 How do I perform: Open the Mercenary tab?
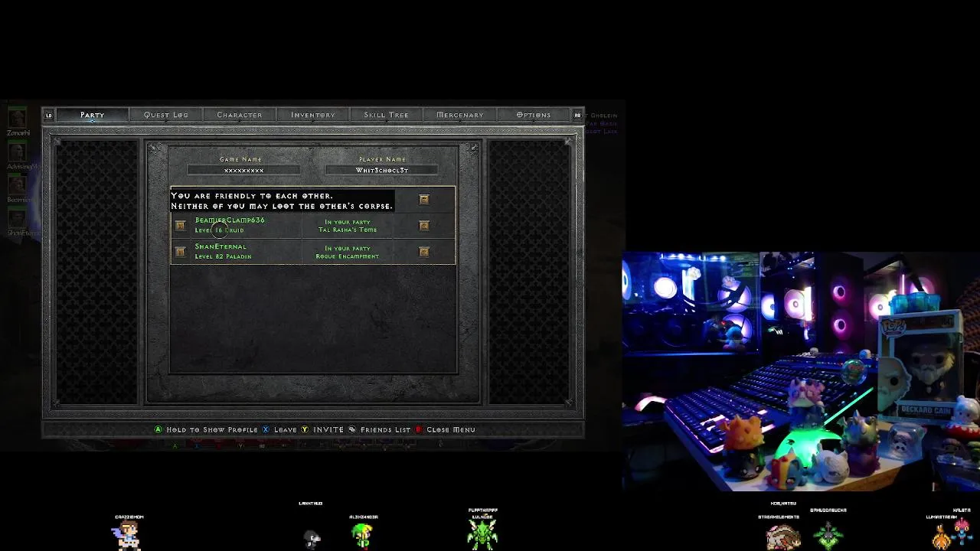460,115
